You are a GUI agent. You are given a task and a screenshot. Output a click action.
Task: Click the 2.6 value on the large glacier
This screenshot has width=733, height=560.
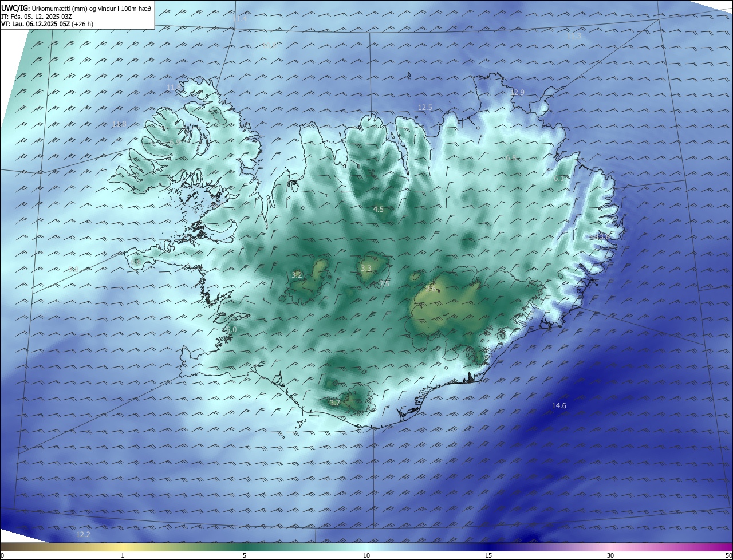click(431, 289)
